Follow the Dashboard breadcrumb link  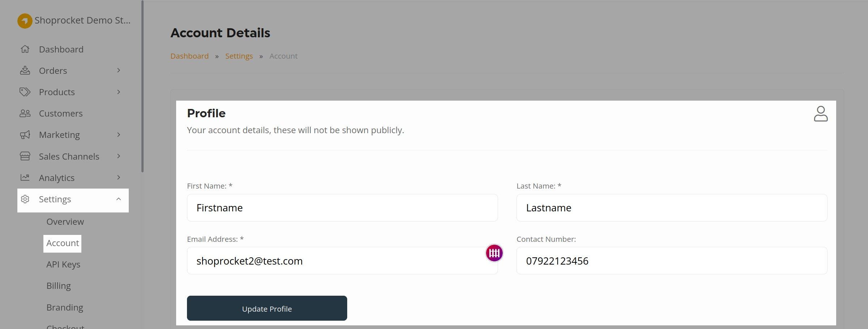190,56
